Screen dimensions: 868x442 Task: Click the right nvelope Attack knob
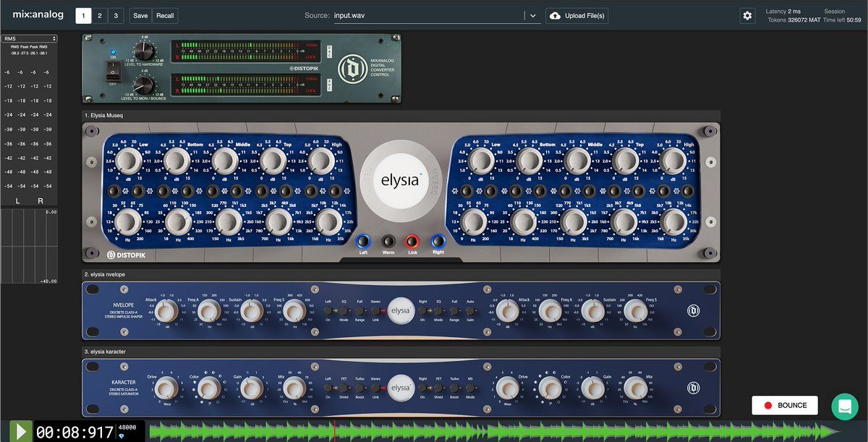click(x=509, y=312)
